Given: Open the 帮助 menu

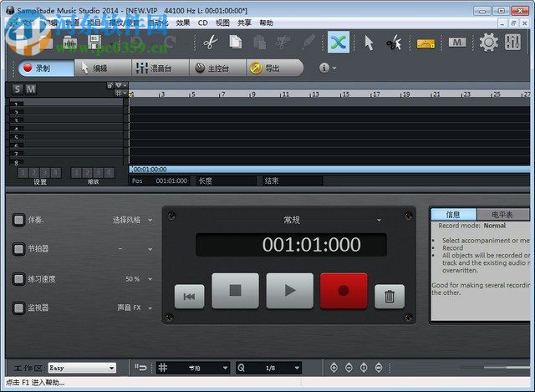Looking at the screenshot, I should (x=266, y=23).
